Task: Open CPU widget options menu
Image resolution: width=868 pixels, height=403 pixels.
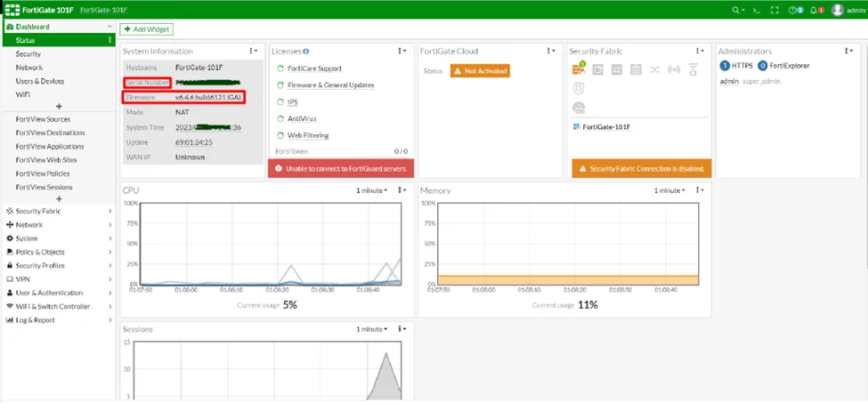Action: pyautogui.click(x=402, y=190)
